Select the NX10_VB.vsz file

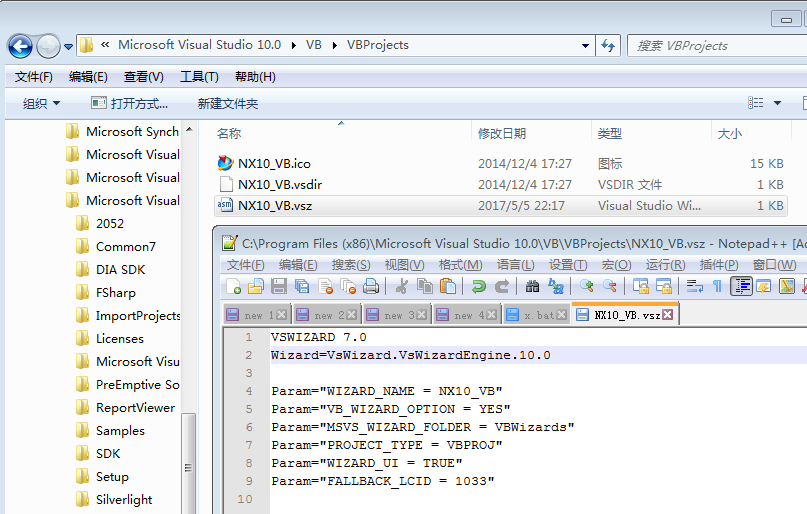(500, 205)
